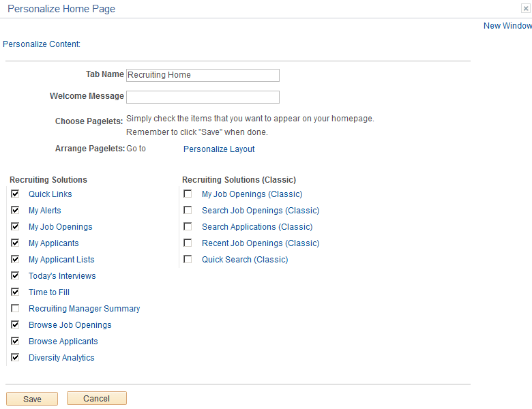Toggle Quick Search (Classic) checkbox
This screenshot has height=409, width=532.
pyautogui.click(x=188, y=260)
